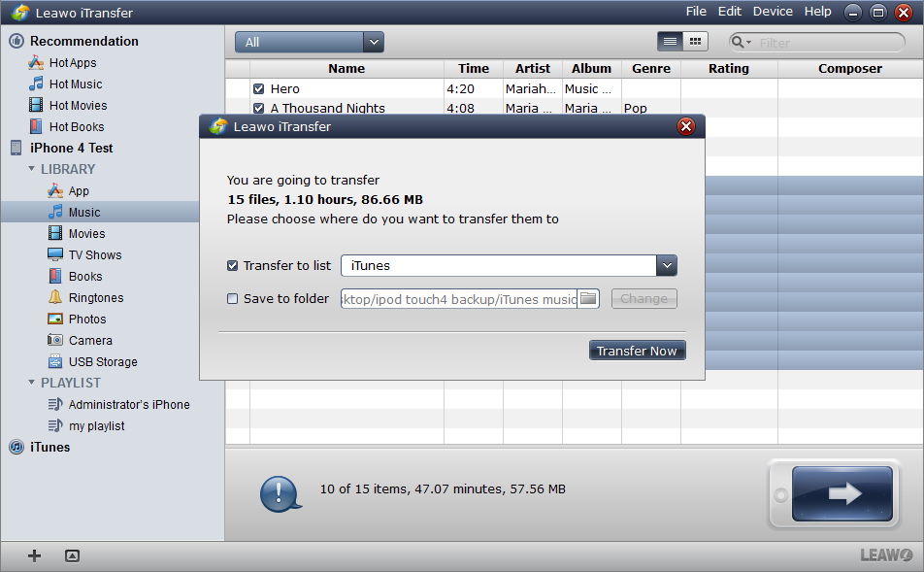This screenshot has height=572, width=924.
Task: Open Hot Books book icon
Action: click(36, 126)
